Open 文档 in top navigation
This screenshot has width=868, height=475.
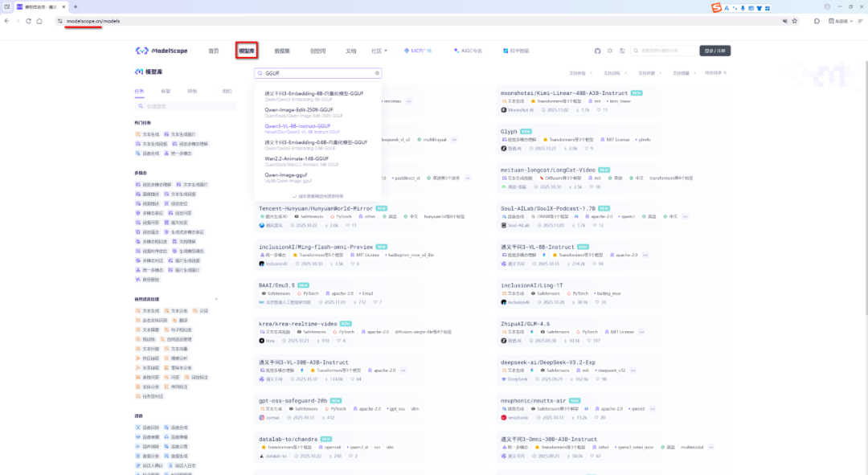(x=351, y=51)
